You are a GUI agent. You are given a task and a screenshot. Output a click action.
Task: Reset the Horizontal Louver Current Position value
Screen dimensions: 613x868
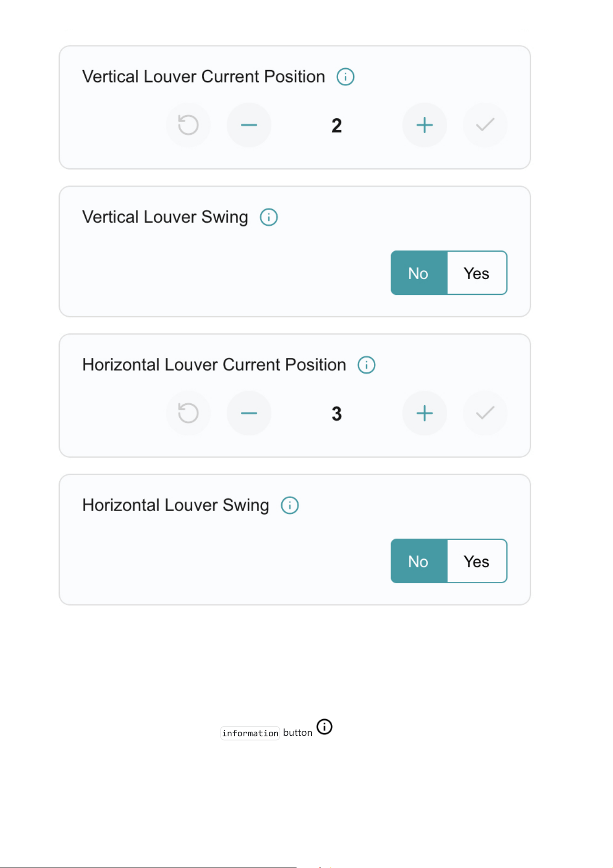pos(188,413)
